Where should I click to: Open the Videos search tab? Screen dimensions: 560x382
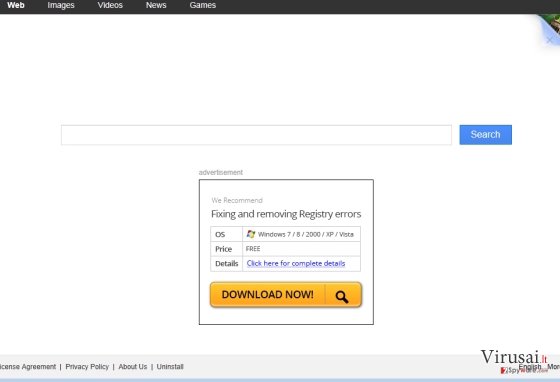click(x=110, y=5)
